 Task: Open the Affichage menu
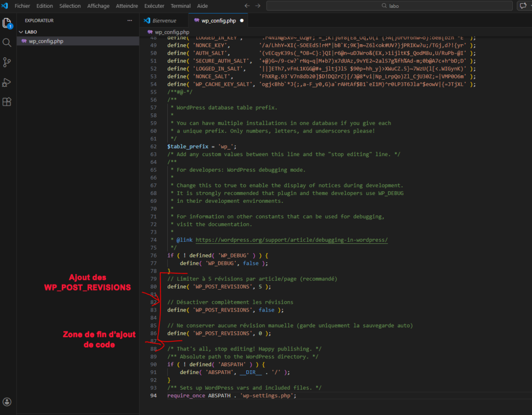[98, 6]
